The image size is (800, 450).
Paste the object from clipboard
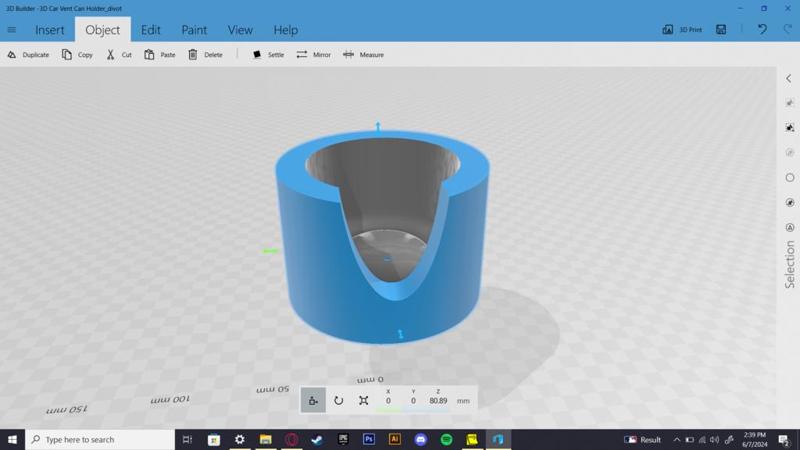[x=160, y=55]
